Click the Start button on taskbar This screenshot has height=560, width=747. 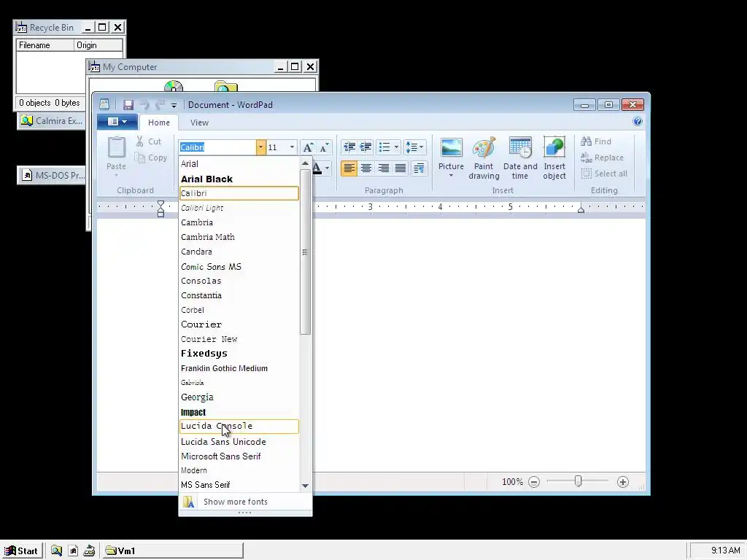coord(21,551)
